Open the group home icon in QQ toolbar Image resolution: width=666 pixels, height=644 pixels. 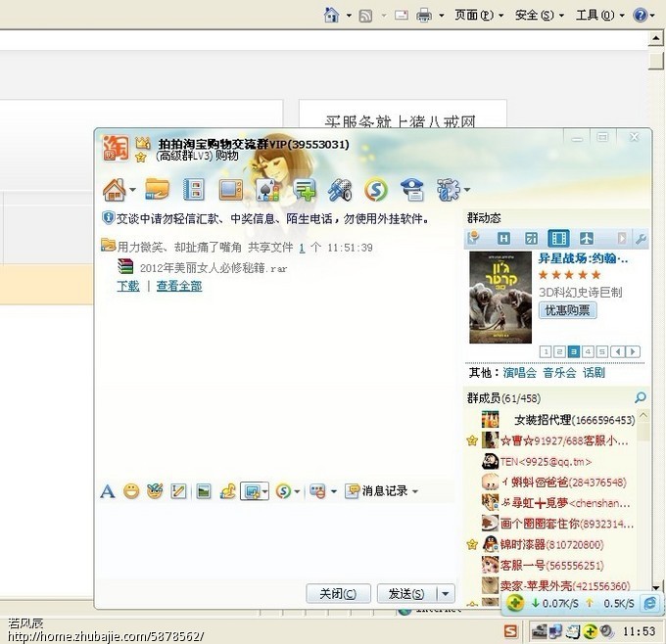(114, 189)
